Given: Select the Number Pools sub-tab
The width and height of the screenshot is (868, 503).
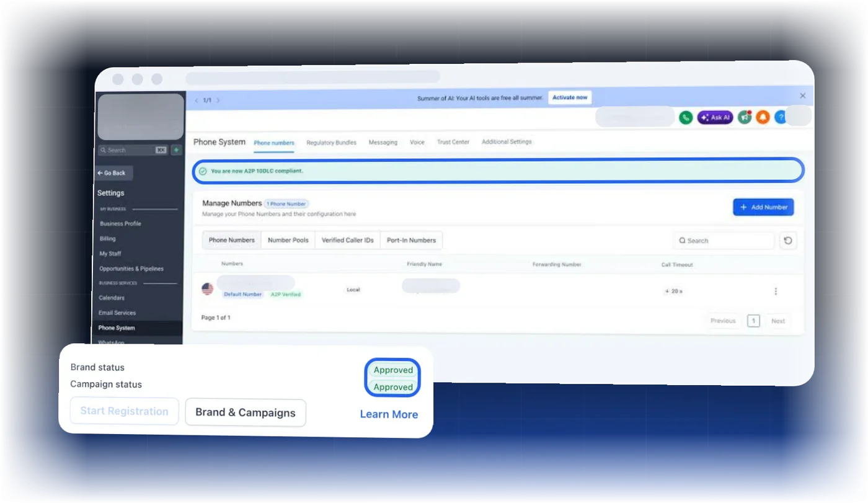Looking at the screenshot, I should 288,240.
